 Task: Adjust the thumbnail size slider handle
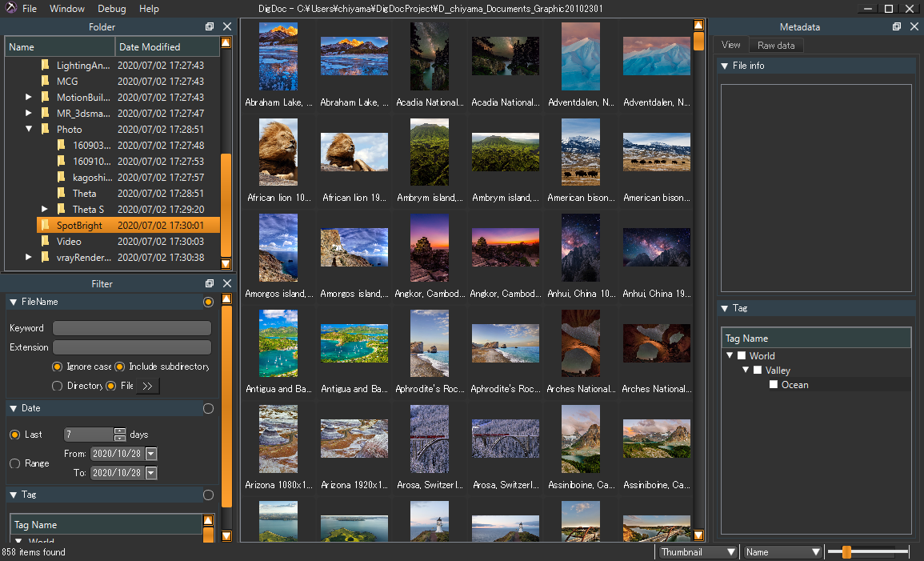click(846, 552)
